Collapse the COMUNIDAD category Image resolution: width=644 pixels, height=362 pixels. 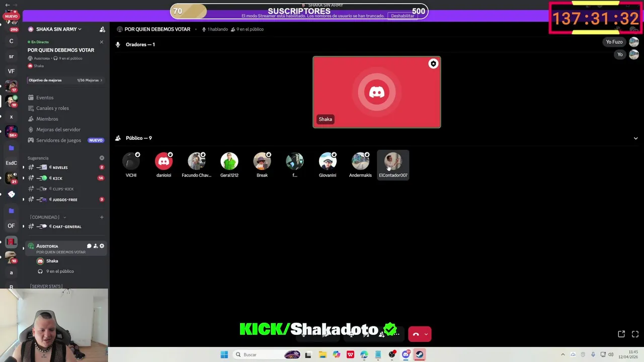point(48,217)
